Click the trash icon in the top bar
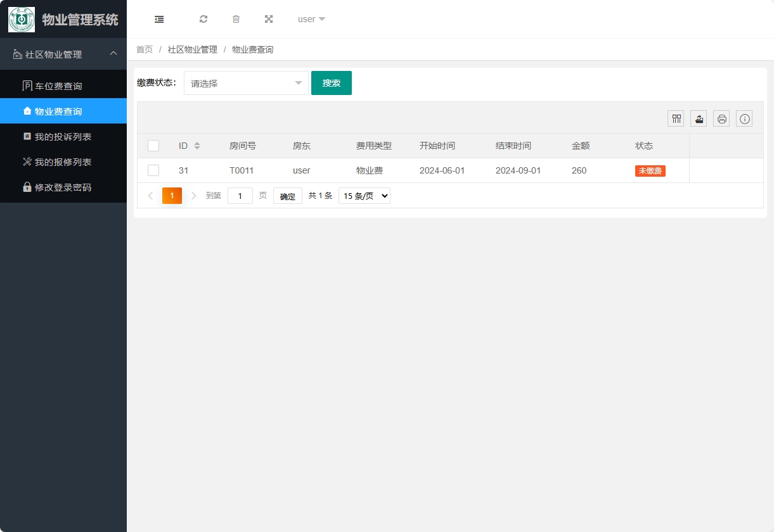Viewport: 774px width, 532px height. click(236, 19)
